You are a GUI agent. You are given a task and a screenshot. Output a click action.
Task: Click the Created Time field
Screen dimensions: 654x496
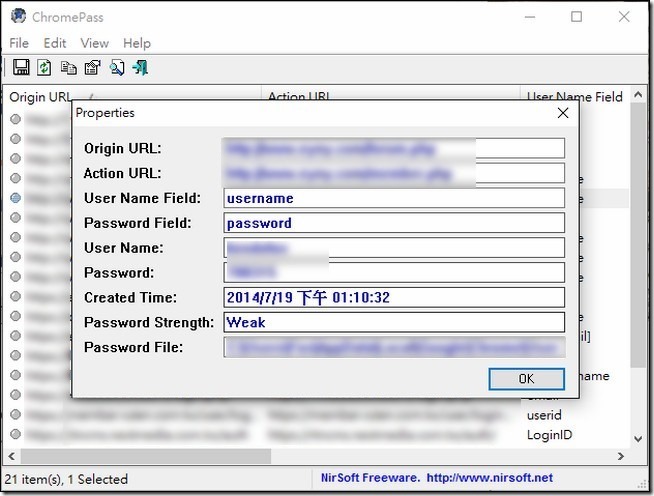point(394,297)
